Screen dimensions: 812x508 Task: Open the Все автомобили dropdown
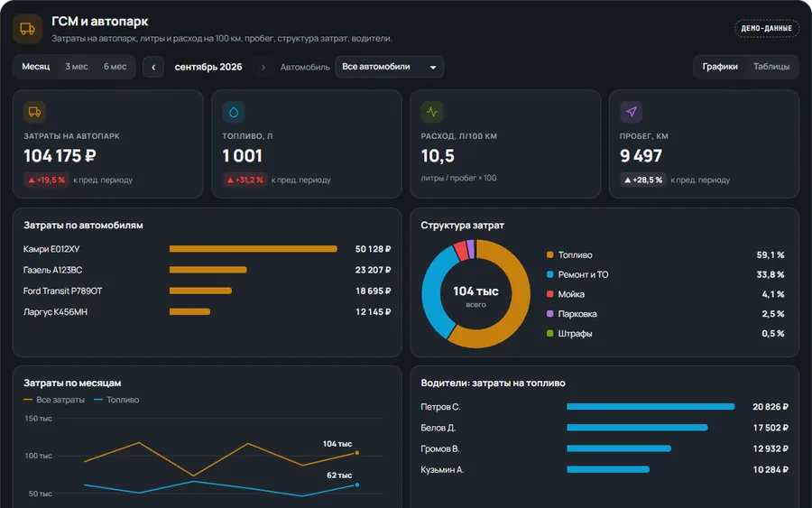[x=390, y=67]
